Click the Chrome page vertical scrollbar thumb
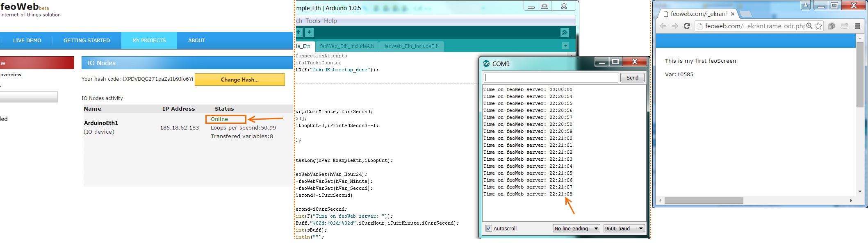Screen dimensions: 868x248 point(860,75)
